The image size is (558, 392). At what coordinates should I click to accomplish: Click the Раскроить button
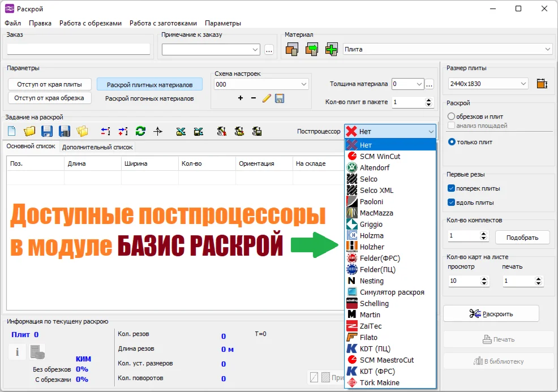[491, 313]
